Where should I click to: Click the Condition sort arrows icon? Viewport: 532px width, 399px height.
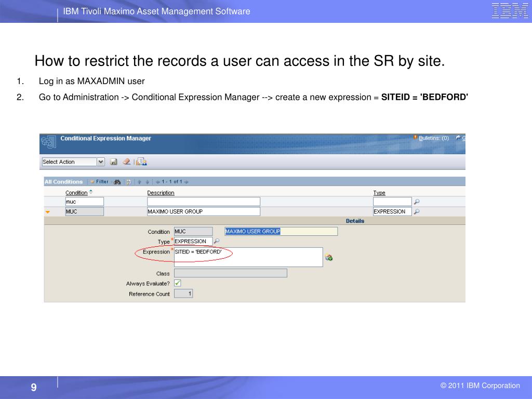pos(91,192)
